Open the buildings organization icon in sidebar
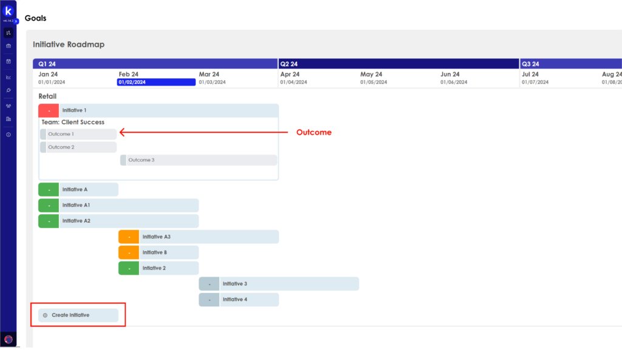Viewport: 622px width, 364px height. click(9, 119)
